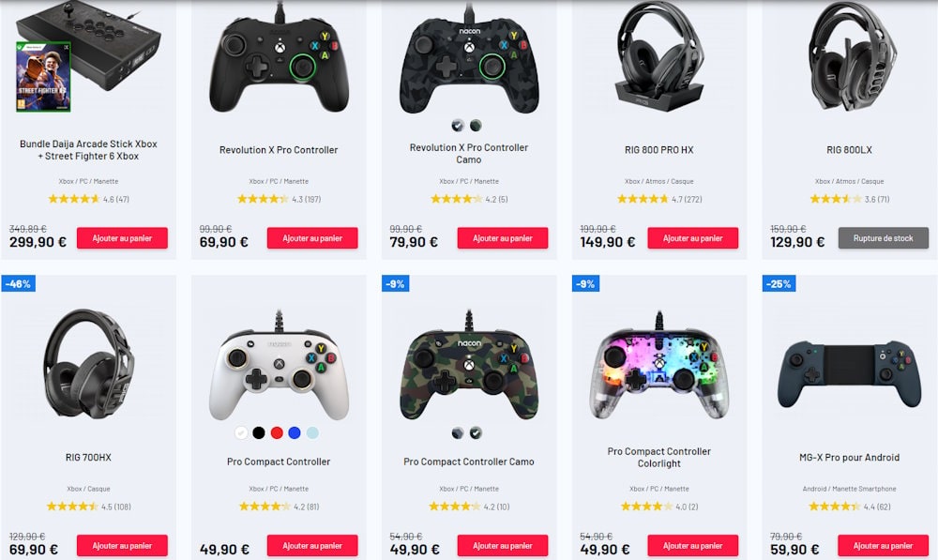Open the RIG 700HX product title
This screenshot has width=938, height=560.
(x=88, y=457)
